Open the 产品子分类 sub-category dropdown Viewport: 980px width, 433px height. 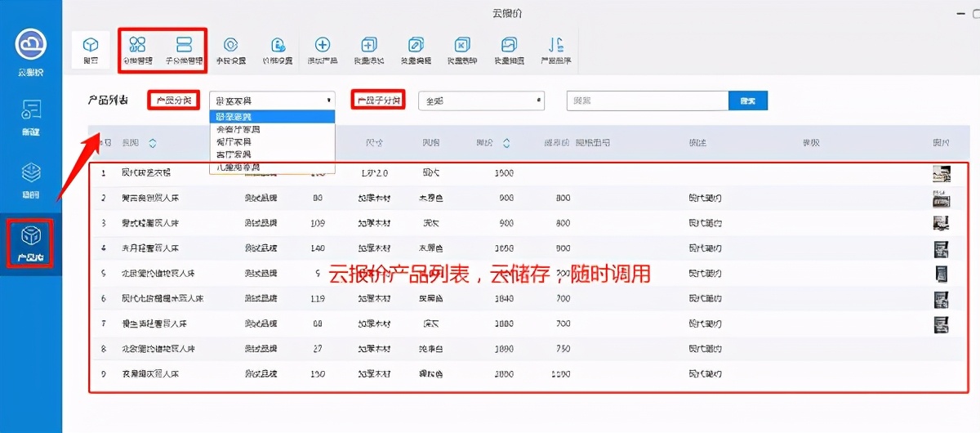point(481,100)
